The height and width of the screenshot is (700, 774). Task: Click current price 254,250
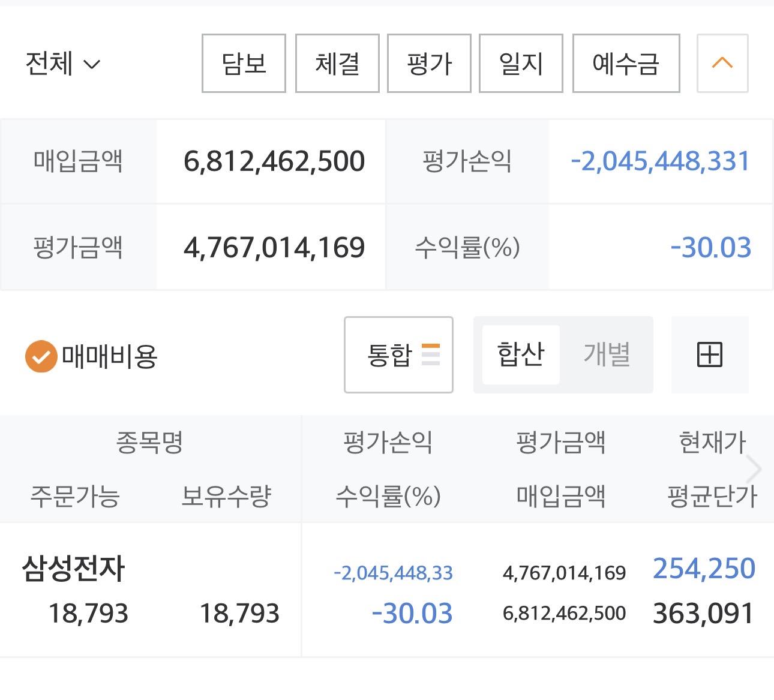pyautogui.click(x=704, y=568)
